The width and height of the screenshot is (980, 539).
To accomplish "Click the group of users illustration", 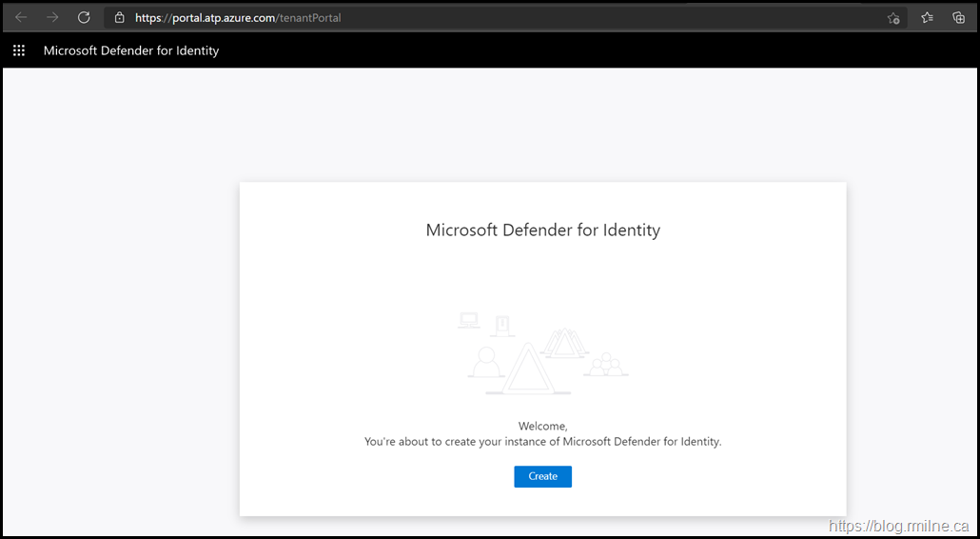I will [x=605, y=365].
